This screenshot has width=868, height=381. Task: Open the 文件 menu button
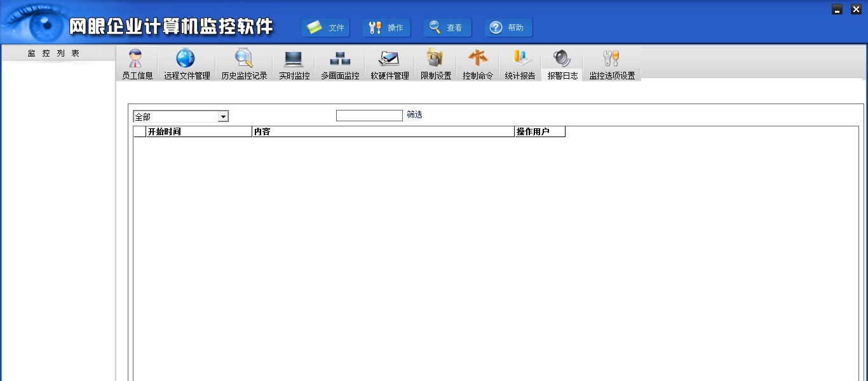coord(326,28)
